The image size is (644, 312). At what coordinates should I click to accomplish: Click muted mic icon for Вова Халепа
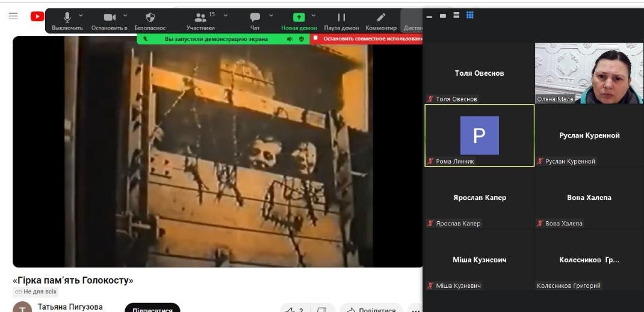click(540, 224)
